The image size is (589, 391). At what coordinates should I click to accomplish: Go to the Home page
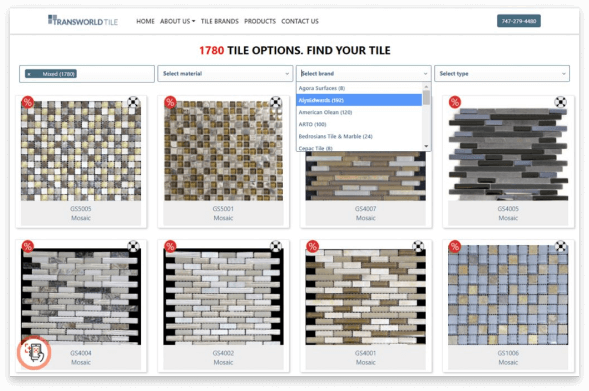145,21
